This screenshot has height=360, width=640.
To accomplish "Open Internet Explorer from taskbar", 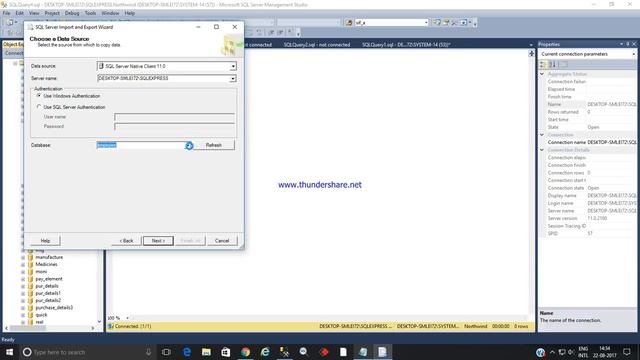I will pyautogui.click(x=265, y=352).
